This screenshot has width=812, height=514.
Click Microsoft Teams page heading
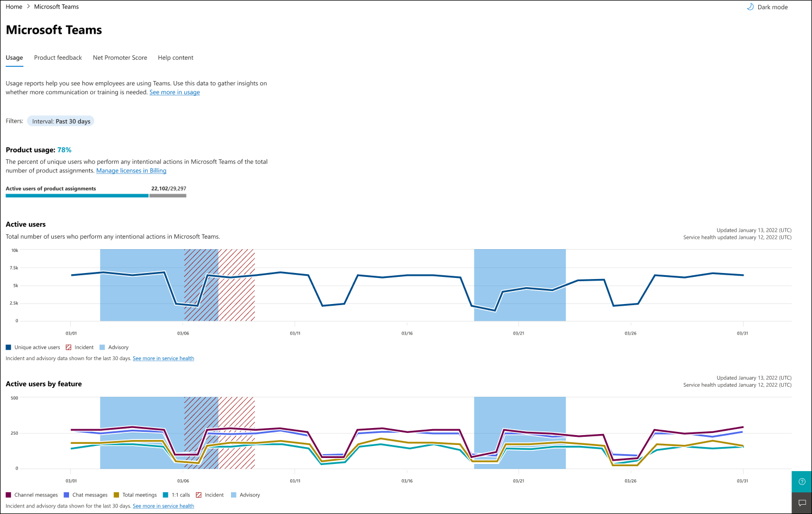(x=54, y=30)
